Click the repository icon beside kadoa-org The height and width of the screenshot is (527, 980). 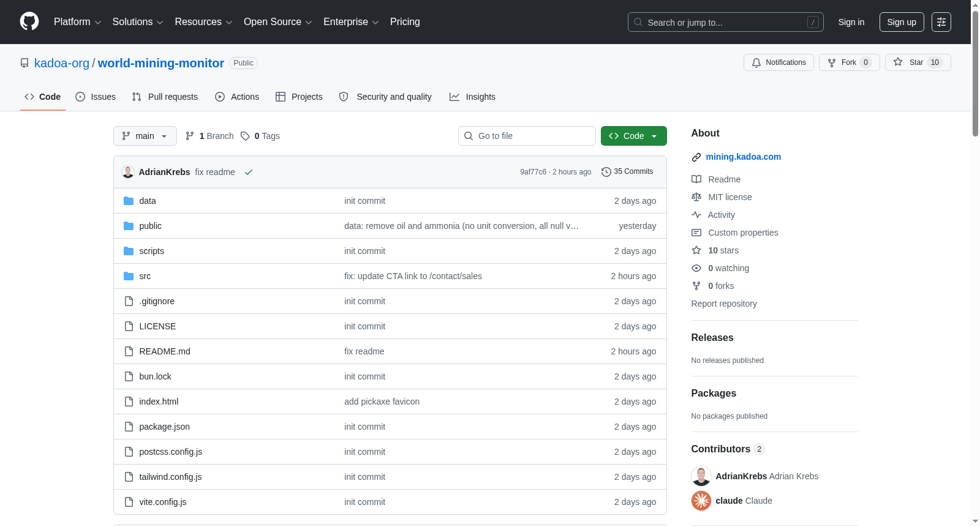coord(24,63)
